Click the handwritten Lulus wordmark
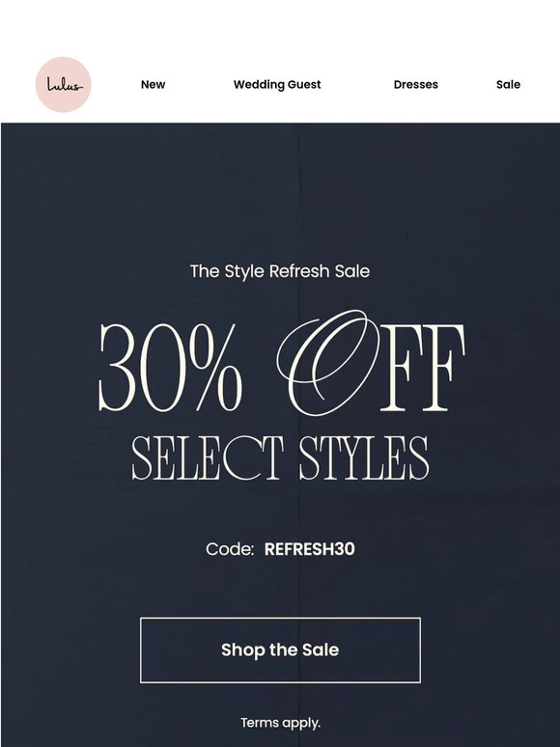 65,85
